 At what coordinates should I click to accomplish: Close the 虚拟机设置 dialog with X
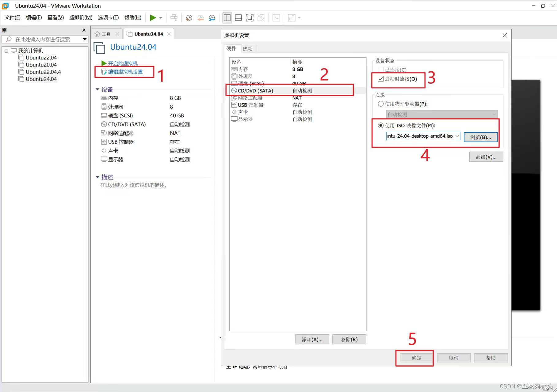[x=505, y=36]
